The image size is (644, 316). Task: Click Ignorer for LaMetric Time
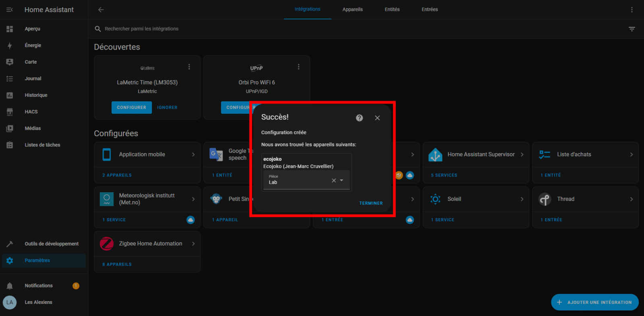(x=167, y=108)
